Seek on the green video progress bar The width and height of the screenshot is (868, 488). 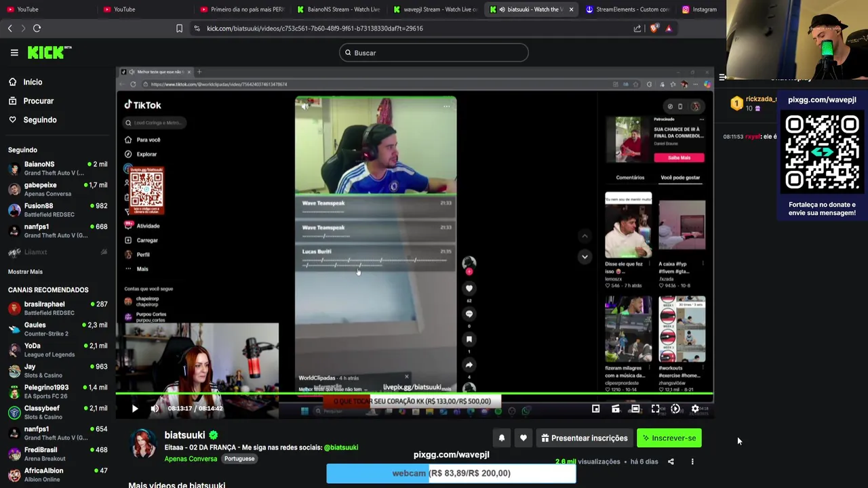pyautogui.click(x=414, y=394)
